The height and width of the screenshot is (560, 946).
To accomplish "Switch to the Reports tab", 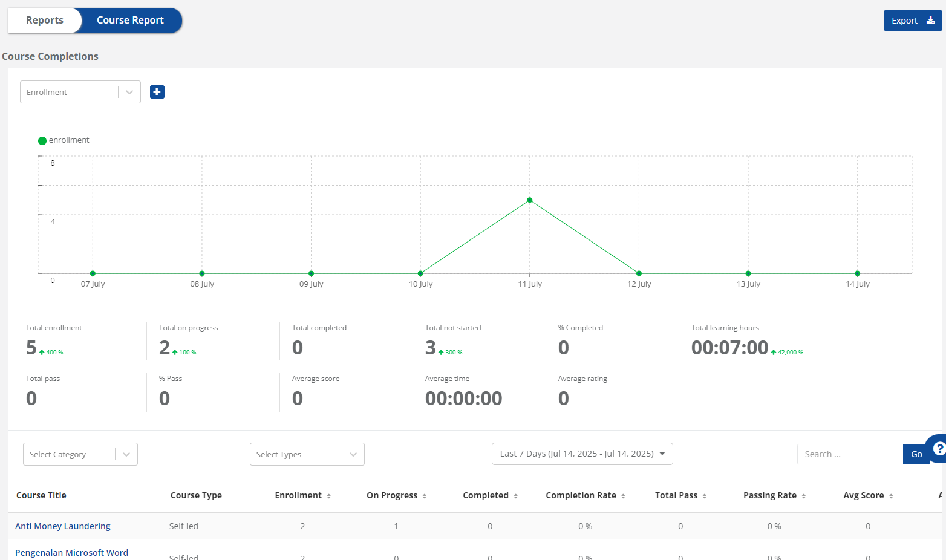I will pos(45,21).
